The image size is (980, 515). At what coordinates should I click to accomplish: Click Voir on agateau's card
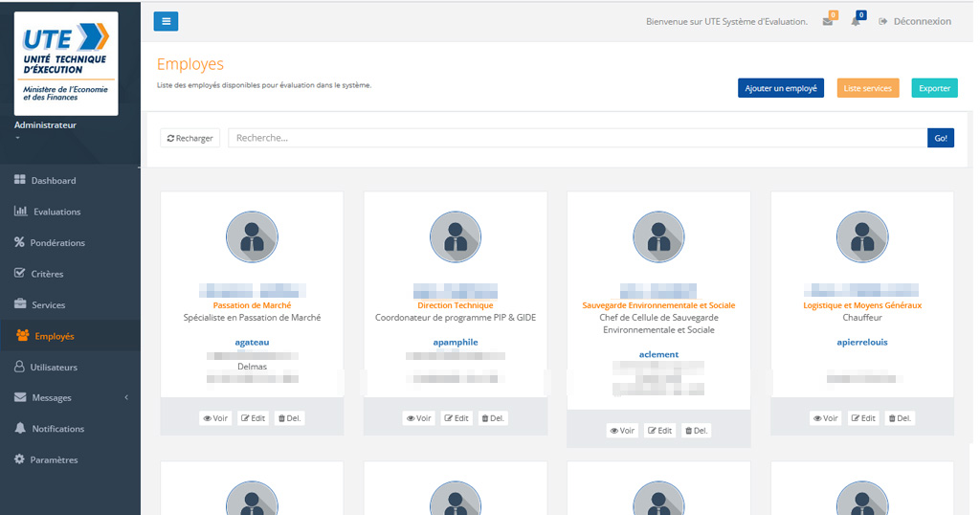215,418
